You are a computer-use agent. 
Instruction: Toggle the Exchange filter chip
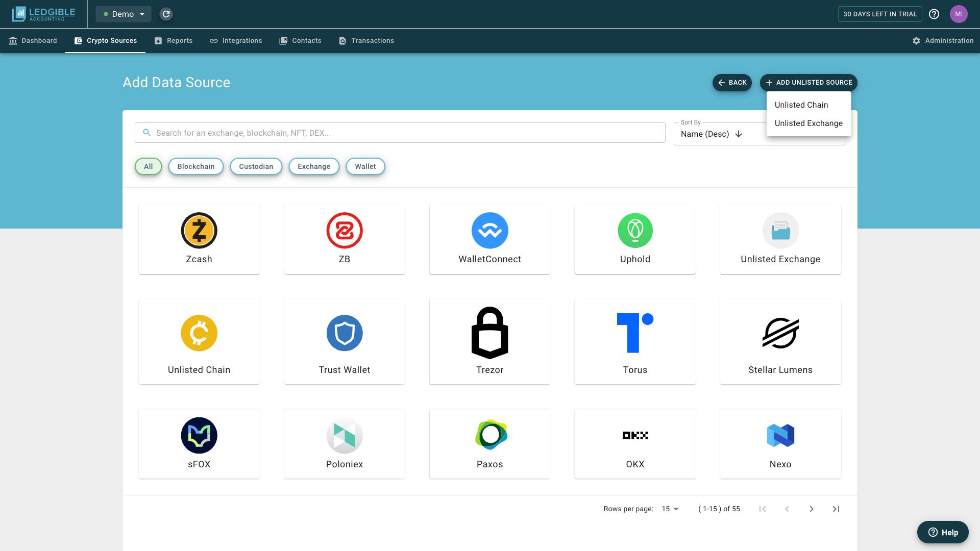click(x=314, y=166)
